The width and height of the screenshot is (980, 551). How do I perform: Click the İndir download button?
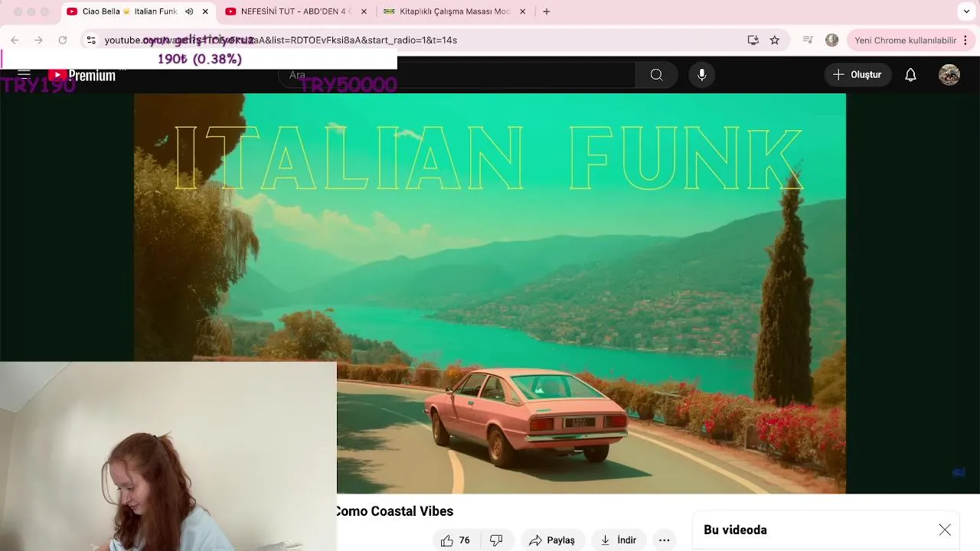coord(619,540)
